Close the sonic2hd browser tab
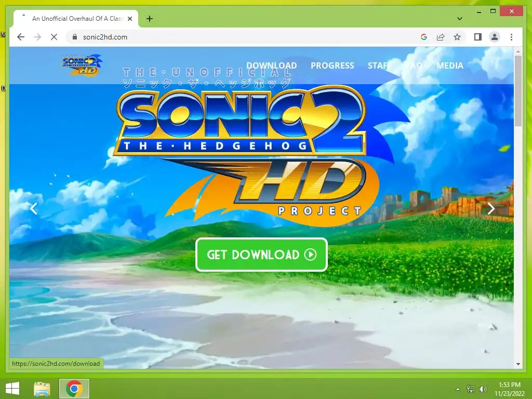The width and height of the screenshot is (532, 399). 129,19
